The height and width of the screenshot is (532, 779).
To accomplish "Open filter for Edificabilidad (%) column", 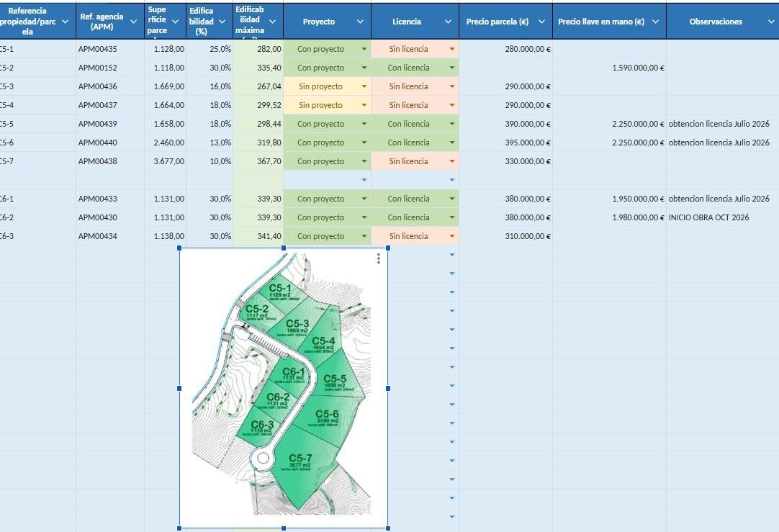I will click(x=222, y=22).
